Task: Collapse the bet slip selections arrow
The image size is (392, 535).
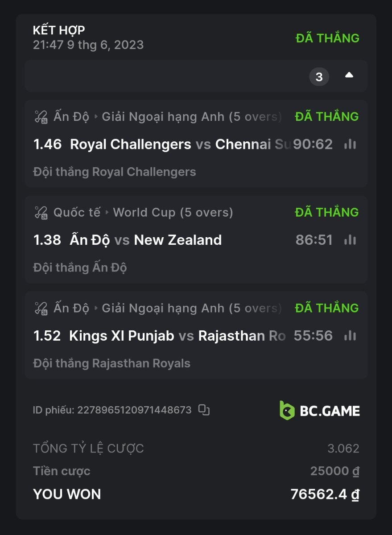Action: pos(349,75)
